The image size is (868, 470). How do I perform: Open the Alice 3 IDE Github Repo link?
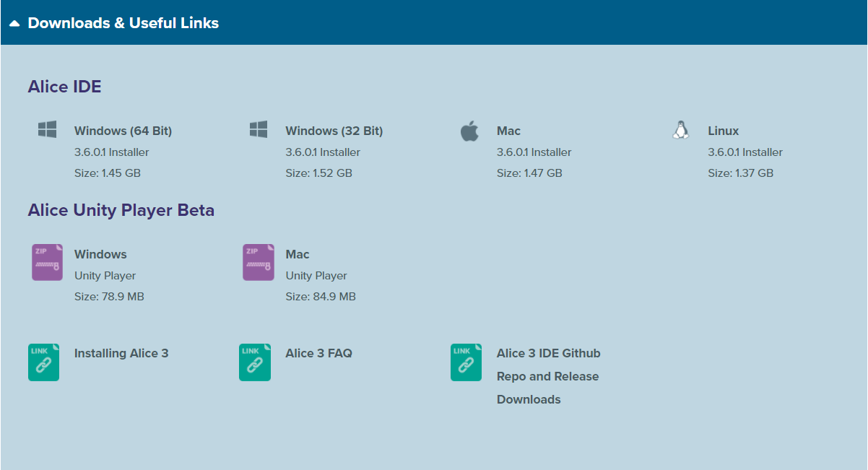tap(547, 353)
